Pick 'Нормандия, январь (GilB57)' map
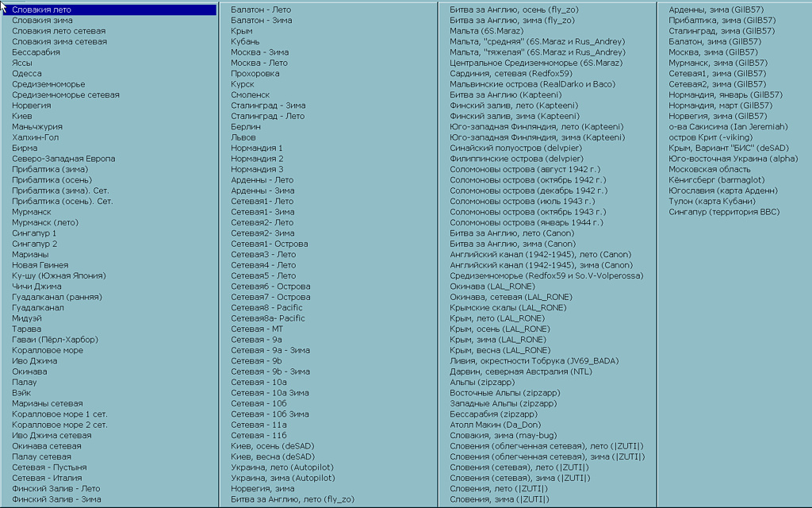Viewport: 812px width, 508px height. 726,94
